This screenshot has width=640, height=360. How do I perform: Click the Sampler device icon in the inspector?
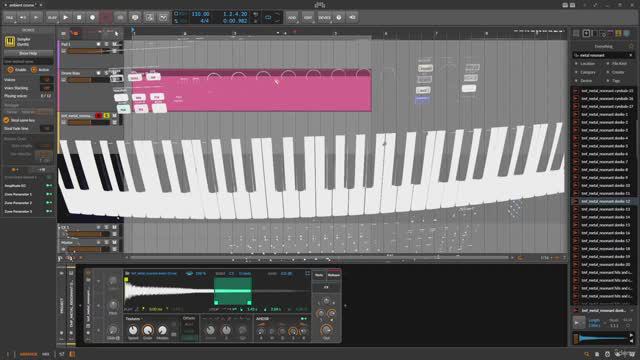10,42
